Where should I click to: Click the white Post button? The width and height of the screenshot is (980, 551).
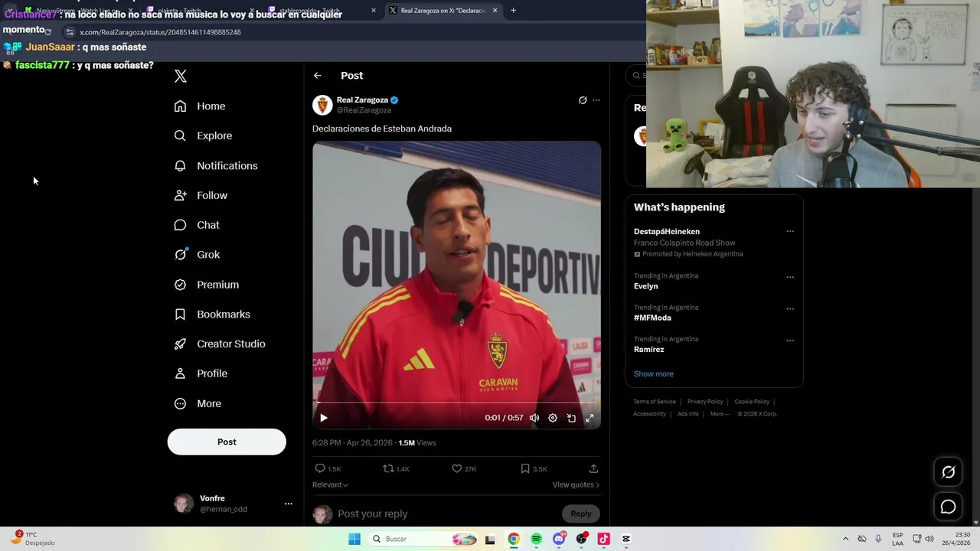point(227,442)
